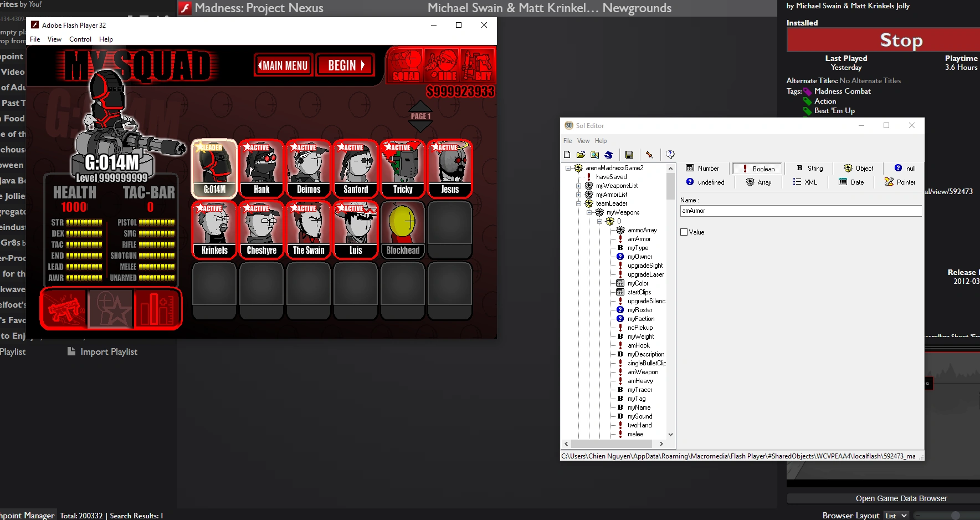
Task: Set the type to Date
Action: pyautogui.click(x=851, y=182)
